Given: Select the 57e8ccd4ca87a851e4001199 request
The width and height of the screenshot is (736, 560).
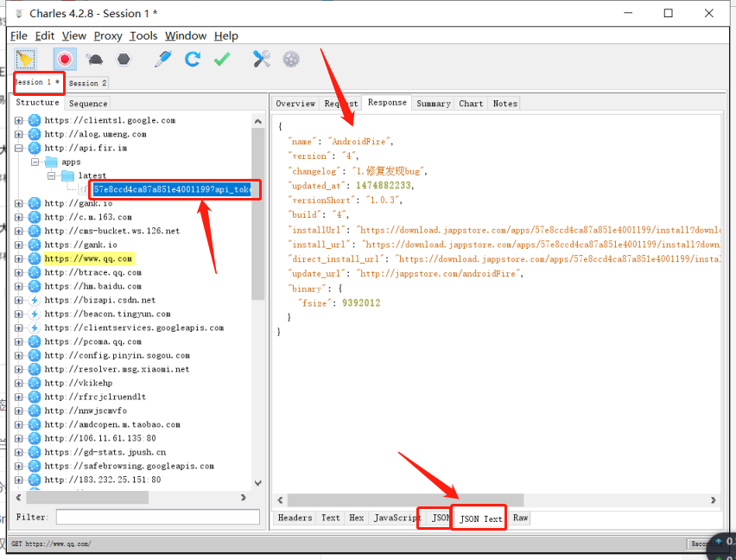Looking at the screenshot, I should pos(172,189).
